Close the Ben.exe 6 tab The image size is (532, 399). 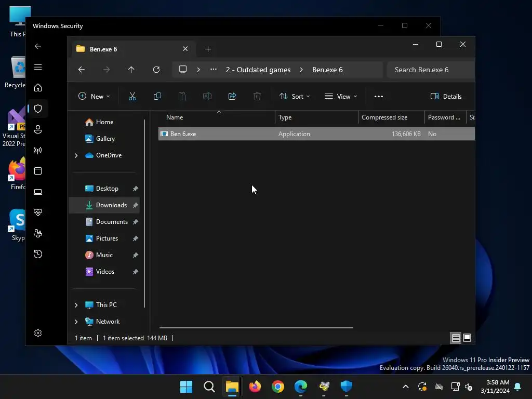click(x=185, y=49)
